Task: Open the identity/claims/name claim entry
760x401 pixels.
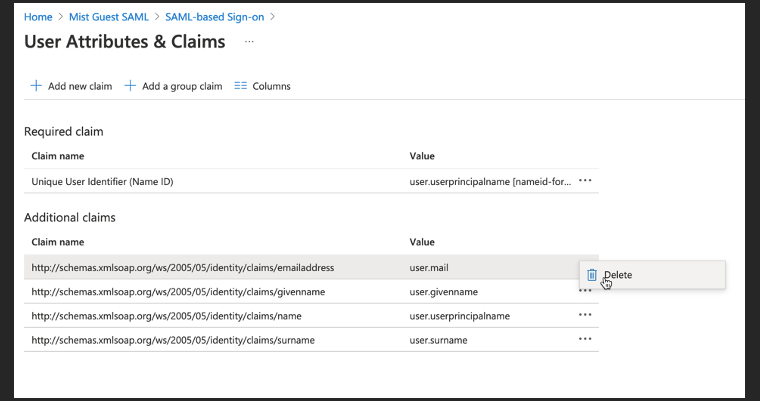Action: click(x=166, y=315)
